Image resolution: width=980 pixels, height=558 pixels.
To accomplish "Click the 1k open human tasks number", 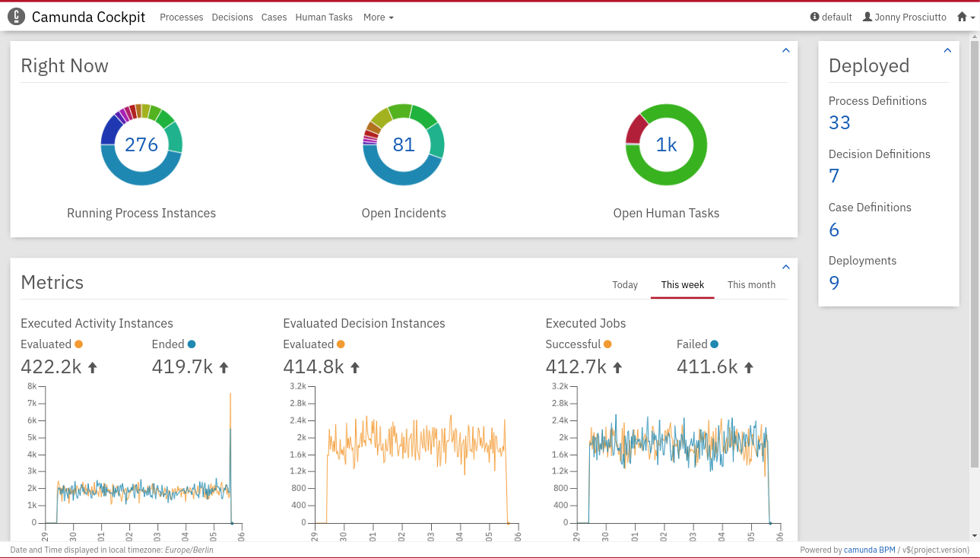I will (666, 144).
